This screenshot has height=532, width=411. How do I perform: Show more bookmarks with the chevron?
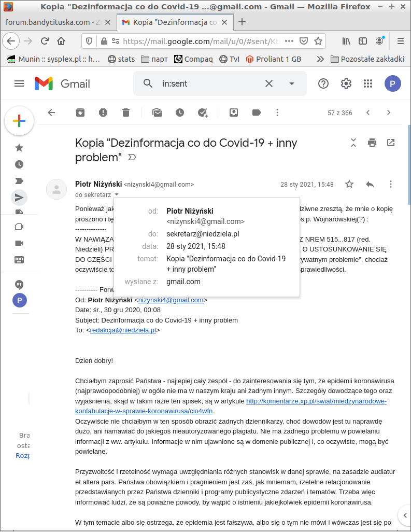[x=320, y=59]
